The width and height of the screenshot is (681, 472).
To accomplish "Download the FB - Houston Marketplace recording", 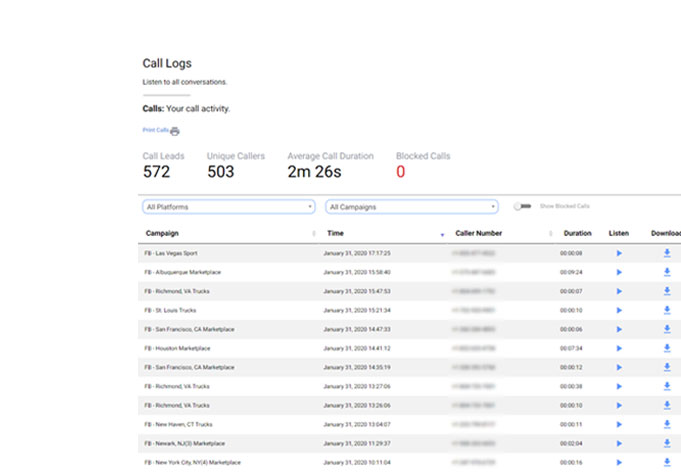I will [667, 348].
